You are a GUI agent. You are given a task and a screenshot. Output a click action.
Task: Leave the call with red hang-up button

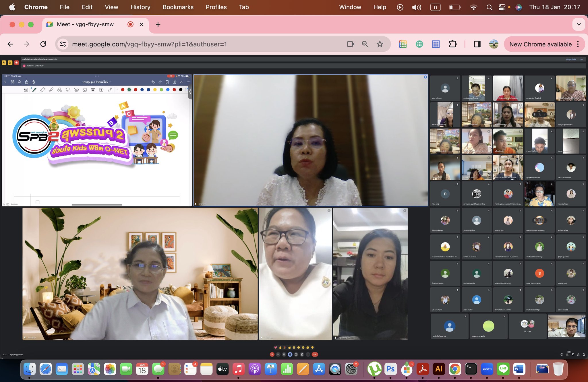click(x=315, y=354)
